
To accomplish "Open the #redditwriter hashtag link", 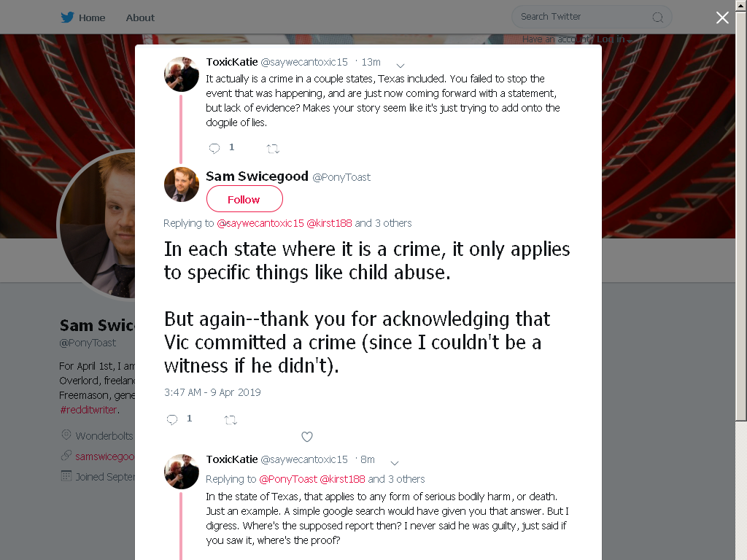I will coord(89,410).
